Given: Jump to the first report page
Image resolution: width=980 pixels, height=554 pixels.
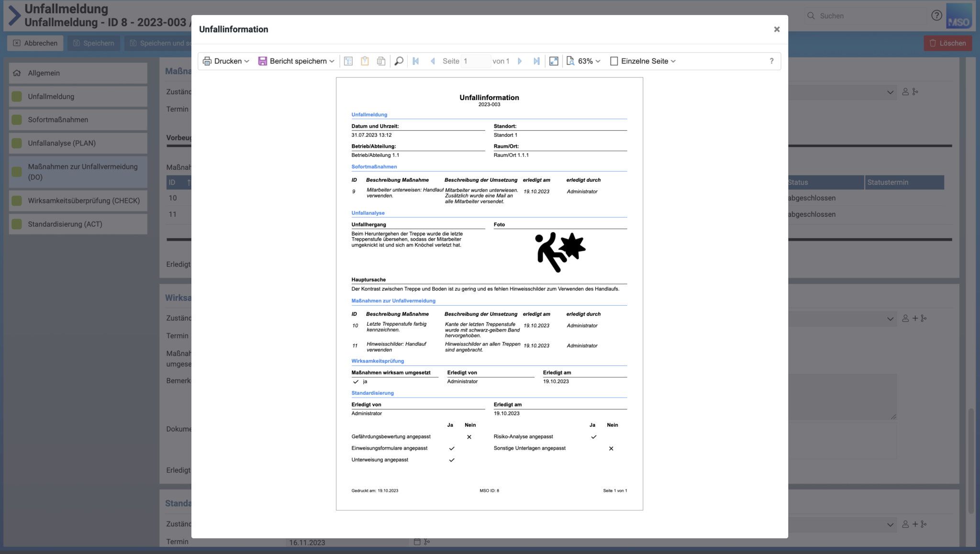Looking at the screenshot, I should (415, 61).
